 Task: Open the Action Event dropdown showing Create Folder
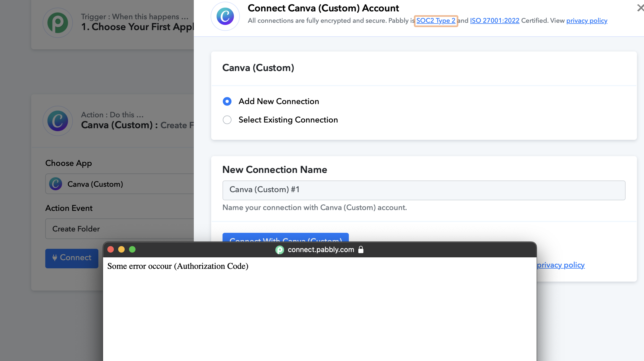click(x=120, y=229)
